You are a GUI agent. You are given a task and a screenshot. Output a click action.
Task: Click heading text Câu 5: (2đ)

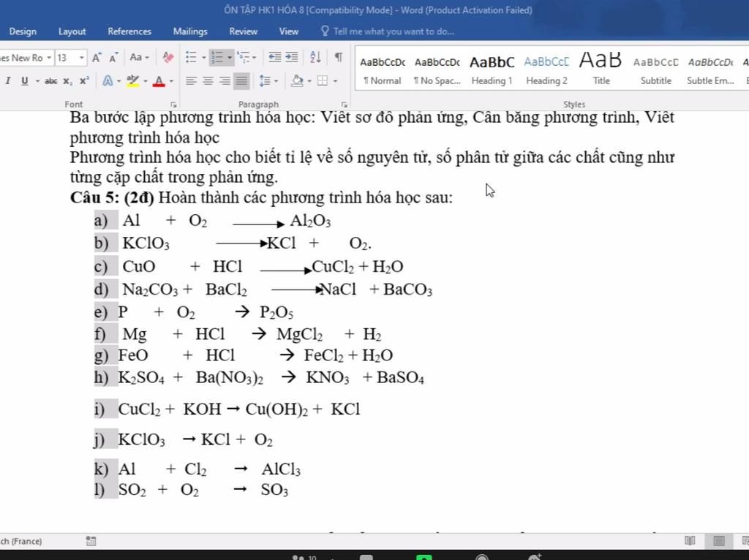click(112, 197)
